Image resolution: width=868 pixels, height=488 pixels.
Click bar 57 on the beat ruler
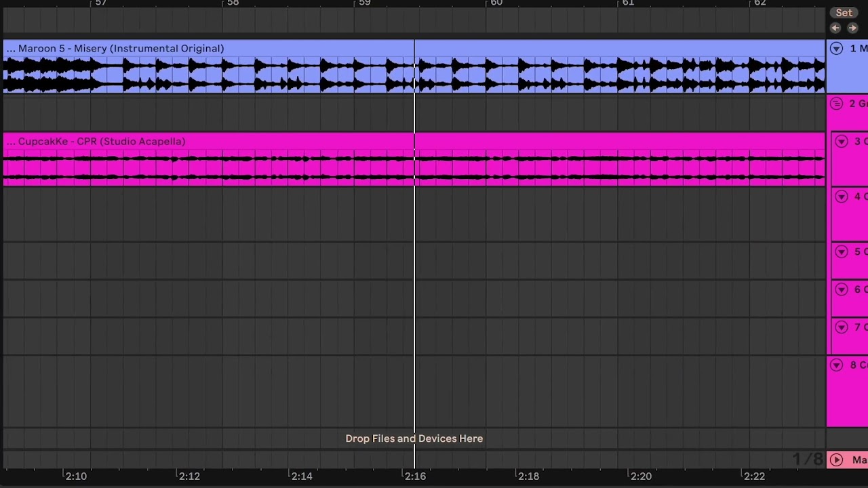coord(100,3)
